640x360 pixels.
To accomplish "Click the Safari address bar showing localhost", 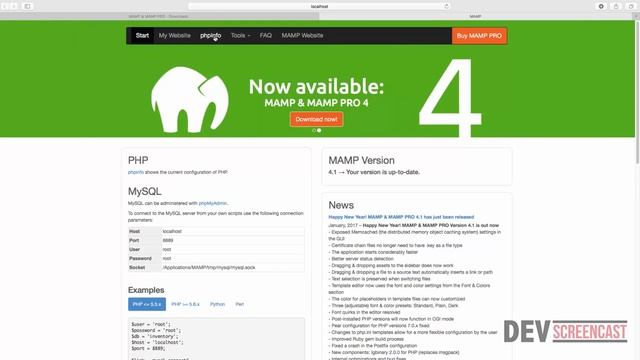I will 319,6.
